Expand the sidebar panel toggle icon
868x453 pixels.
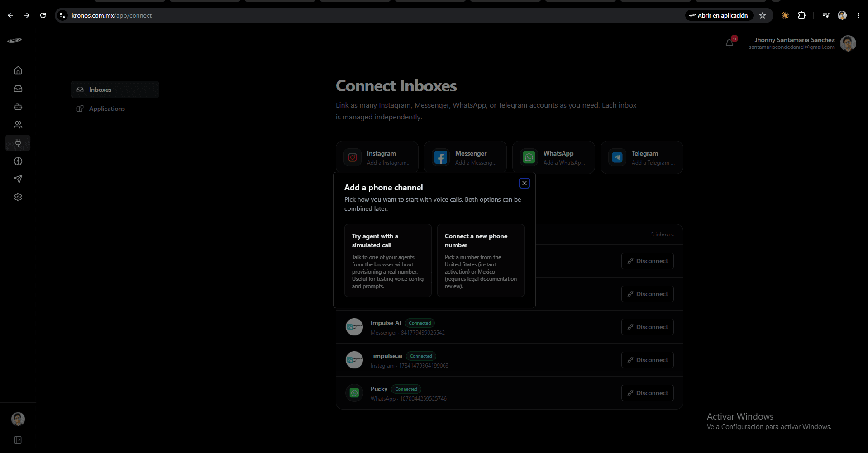click(x=18, y=440)
